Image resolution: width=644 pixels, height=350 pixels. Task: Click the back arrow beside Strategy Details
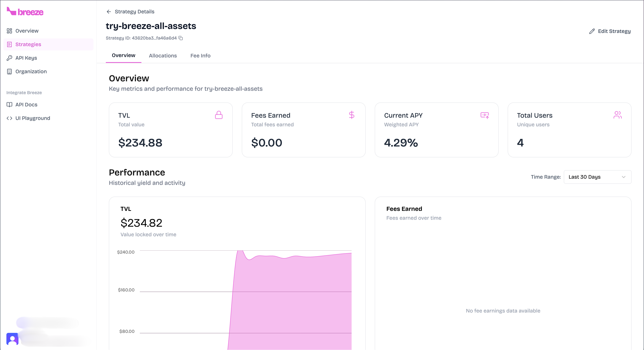tap(108, 11)
